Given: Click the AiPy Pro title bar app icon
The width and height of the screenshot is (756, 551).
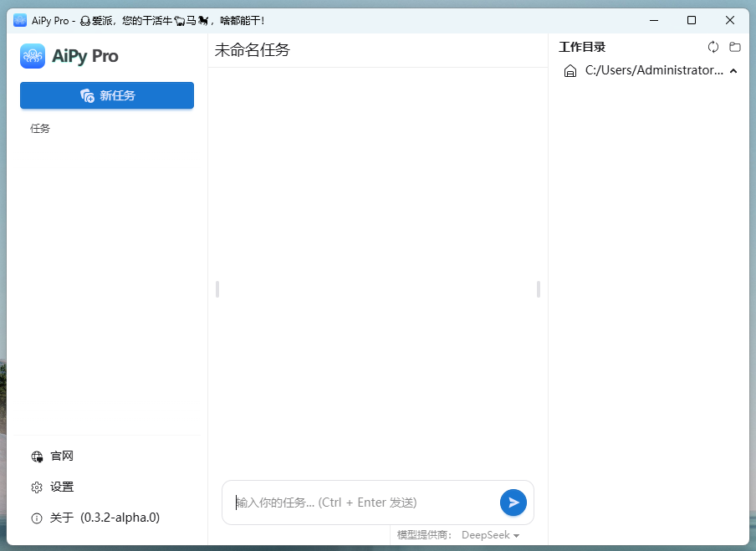Looking at the screenshot, I should click(x=20, y=20).
